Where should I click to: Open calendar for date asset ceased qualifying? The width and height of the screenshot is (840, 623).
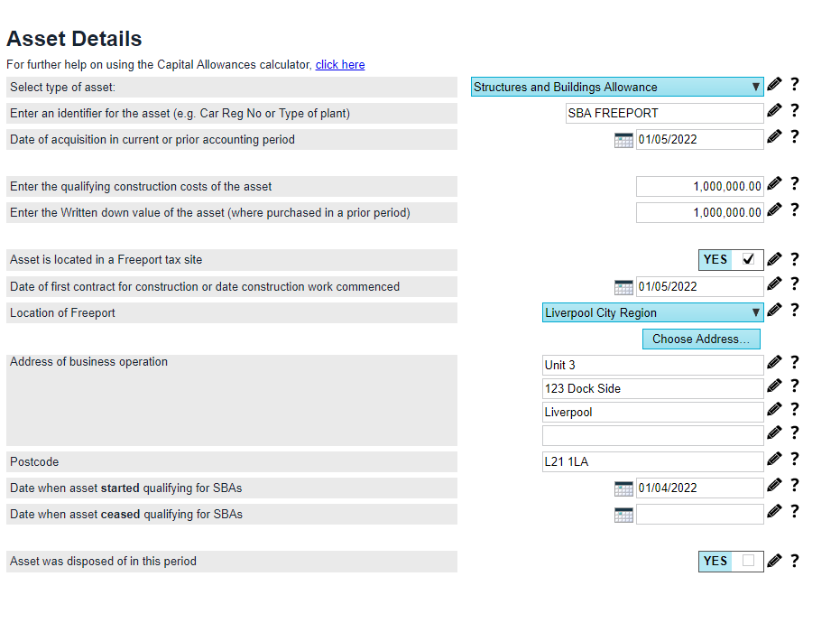pos(623,515)
